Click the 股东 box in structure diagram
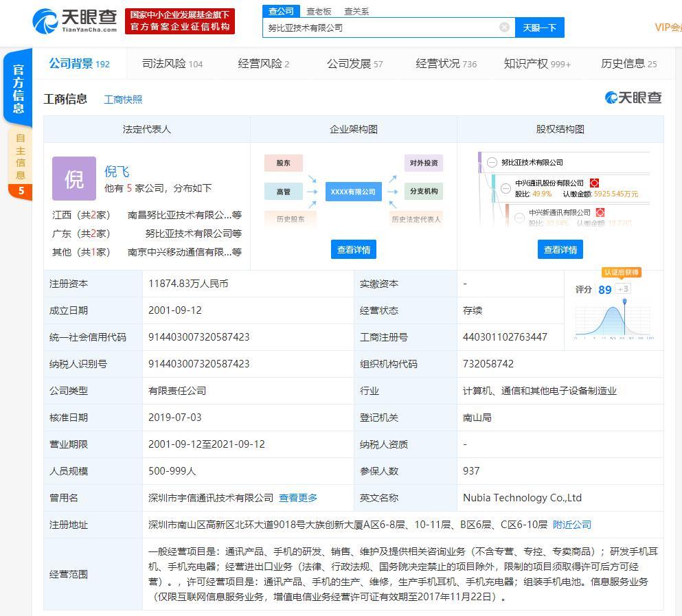The height and width of the screenshot is (616, 682). (283, 163)
